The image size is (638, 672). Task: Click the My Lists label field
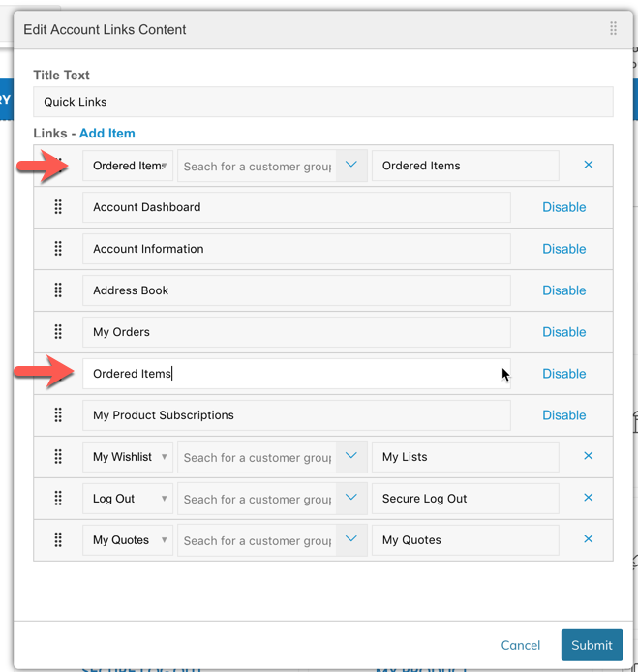(466, 457)
